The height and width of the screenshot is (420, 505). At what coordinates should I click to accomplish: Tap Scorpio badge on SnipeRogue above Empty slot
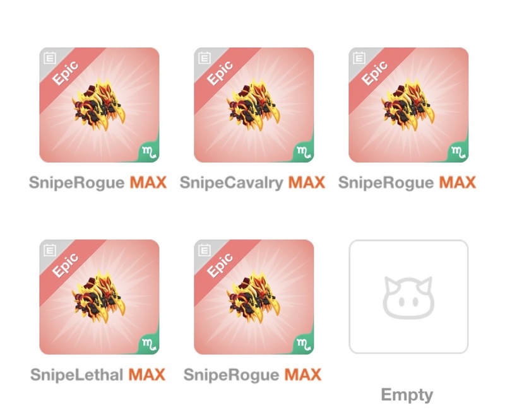[459, 151]
